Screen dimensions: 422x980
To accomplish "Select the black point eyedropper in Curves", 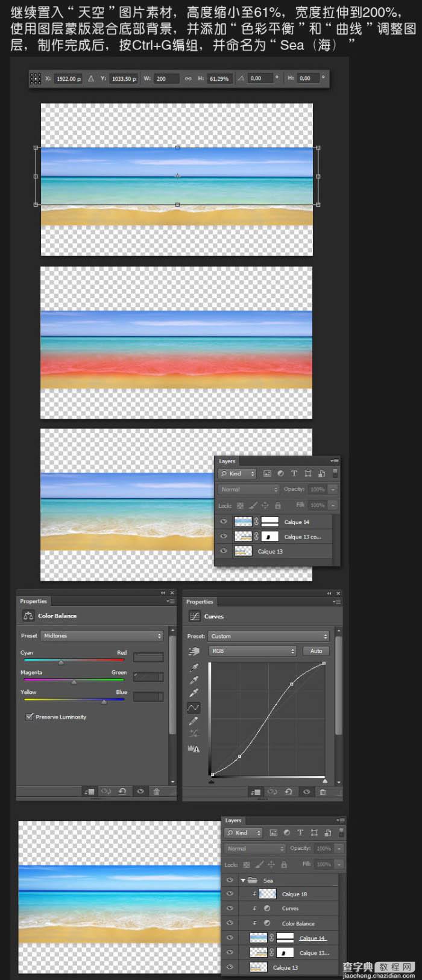I will (x=194, y=667).
